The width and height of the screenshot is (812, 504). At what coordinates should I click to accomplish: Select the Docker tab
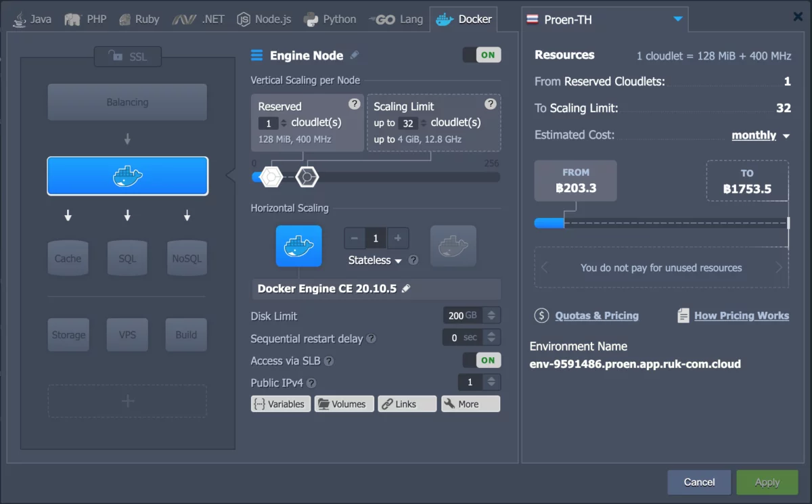tap(464, 19)
